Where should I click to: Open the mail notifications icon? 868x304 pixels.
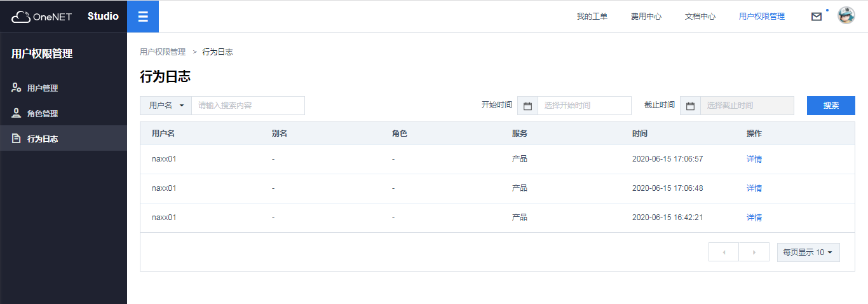click(x=817, y=17)
